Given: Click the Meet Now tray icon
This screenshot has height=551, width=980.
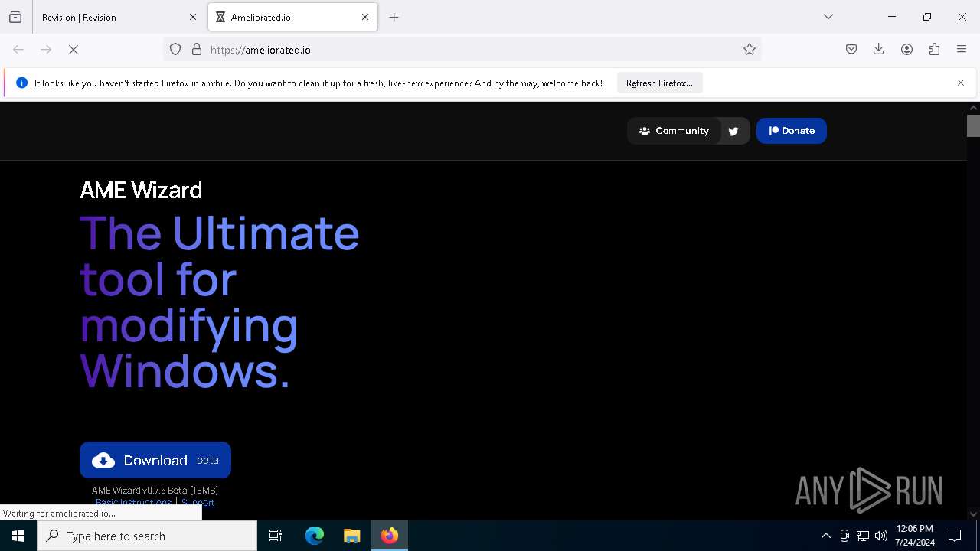Looking at the screenshot, I should click(x=844, y=536).
